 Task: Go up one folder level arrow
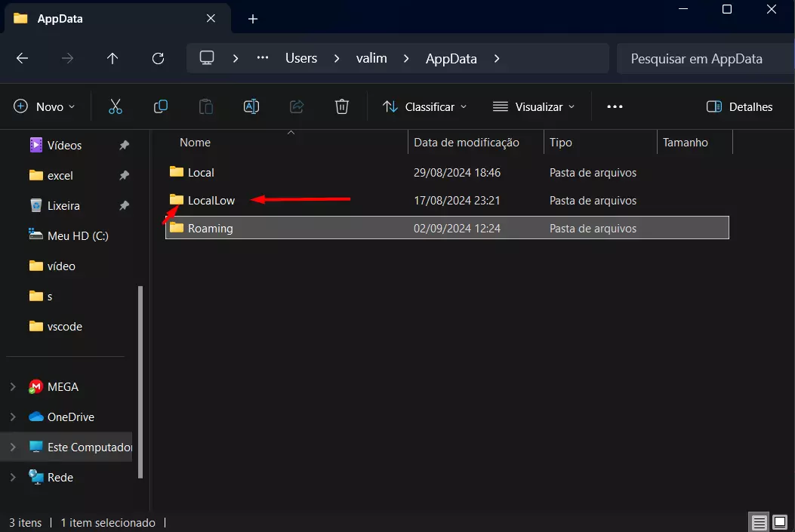click(x=112, y=58)
